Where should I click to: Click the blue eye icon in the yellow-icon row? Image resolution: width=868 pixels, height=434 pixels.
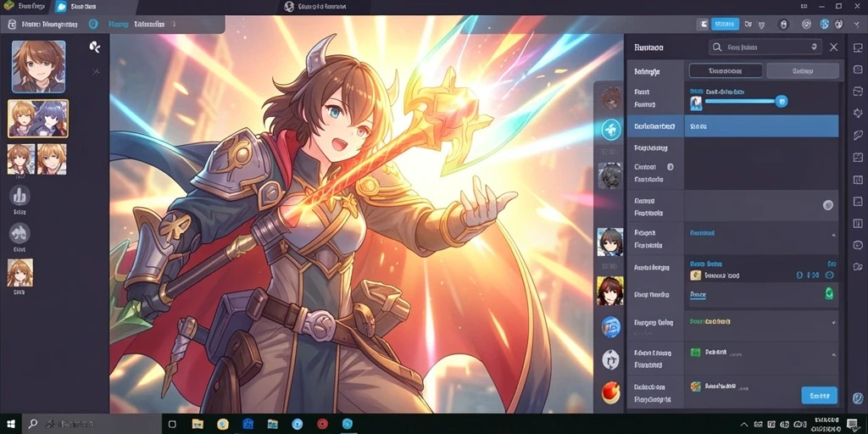[x=829, y=275]
